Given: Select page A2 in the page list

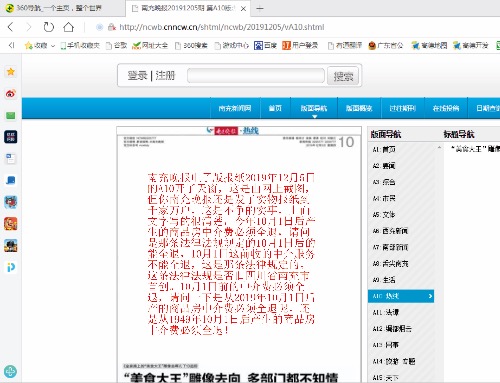Looking at the screenshot, I should 401,166.
